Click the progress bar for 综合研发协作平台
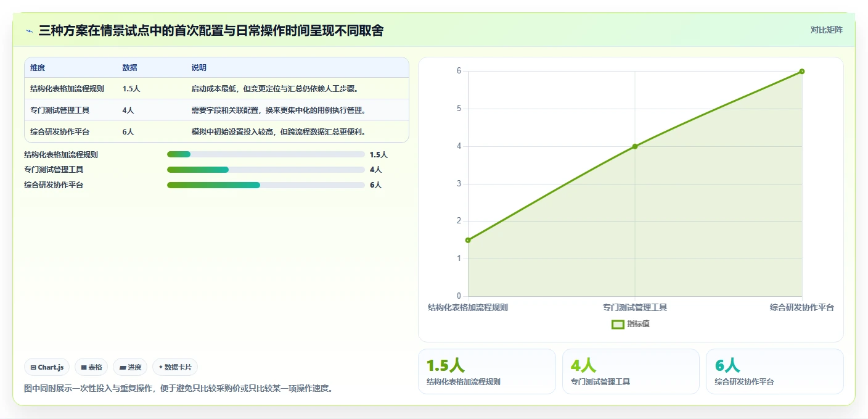This screenshot has height=419, width=868. pos(266,185)
